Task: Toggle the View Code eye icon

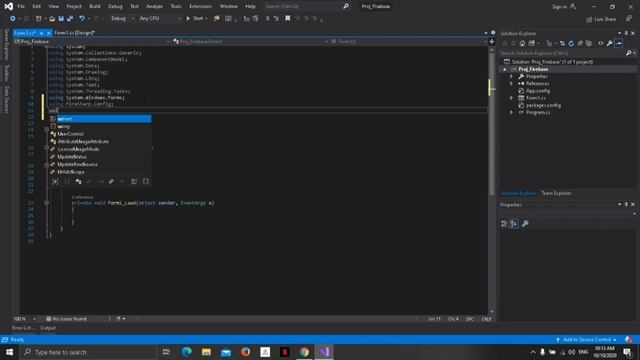Action: click(600, 43)
